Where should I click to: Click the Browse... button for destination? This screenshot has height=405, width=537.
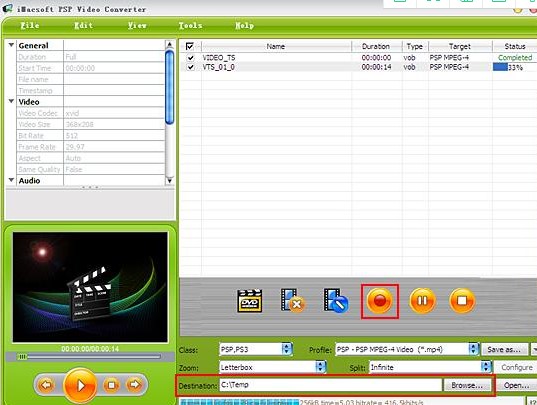coord(467,385)
